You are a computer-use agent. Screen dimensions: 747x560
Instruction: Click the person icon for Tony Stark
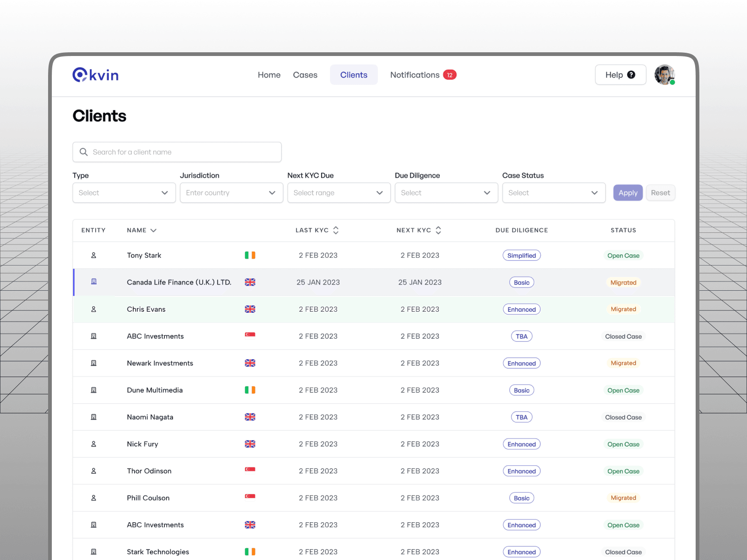point(93,255)
